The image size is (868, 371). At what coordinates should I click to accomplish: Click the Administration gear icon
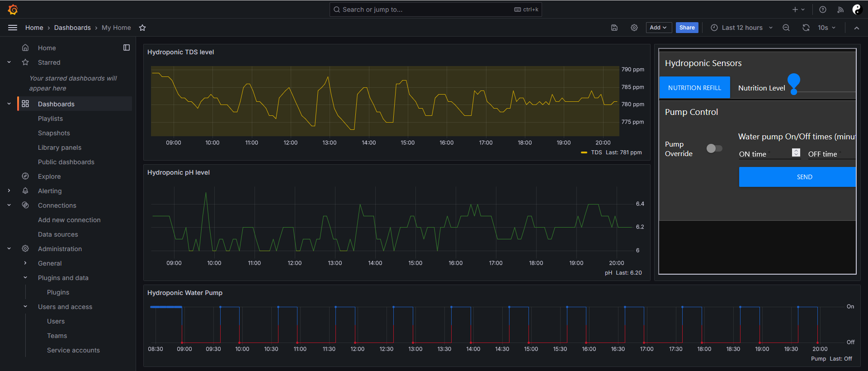(25, 248)
